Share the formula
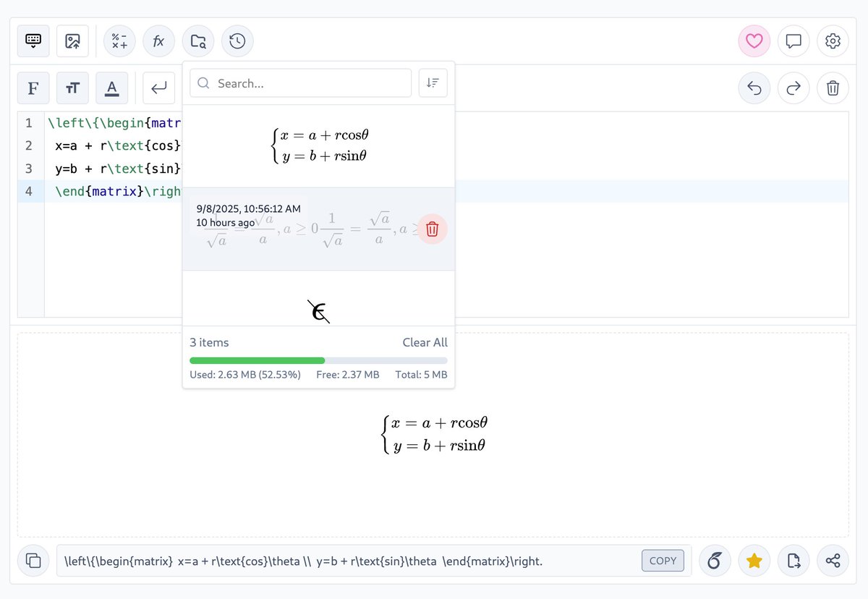 [833, 561]
